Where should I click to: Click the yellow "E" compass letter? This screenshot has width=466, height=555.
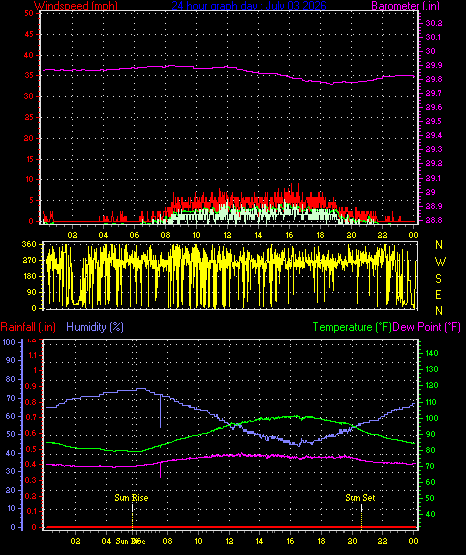438,295
